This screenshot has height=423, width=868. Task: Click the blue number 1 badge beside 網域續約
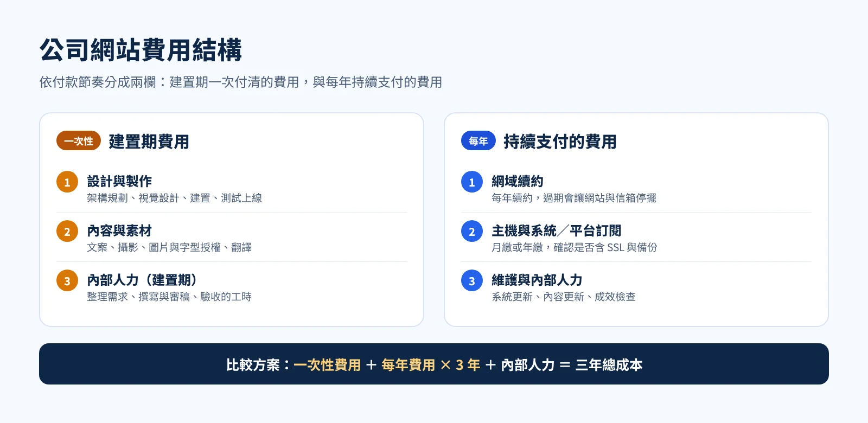pyautogui.click(x=472, y=182)
